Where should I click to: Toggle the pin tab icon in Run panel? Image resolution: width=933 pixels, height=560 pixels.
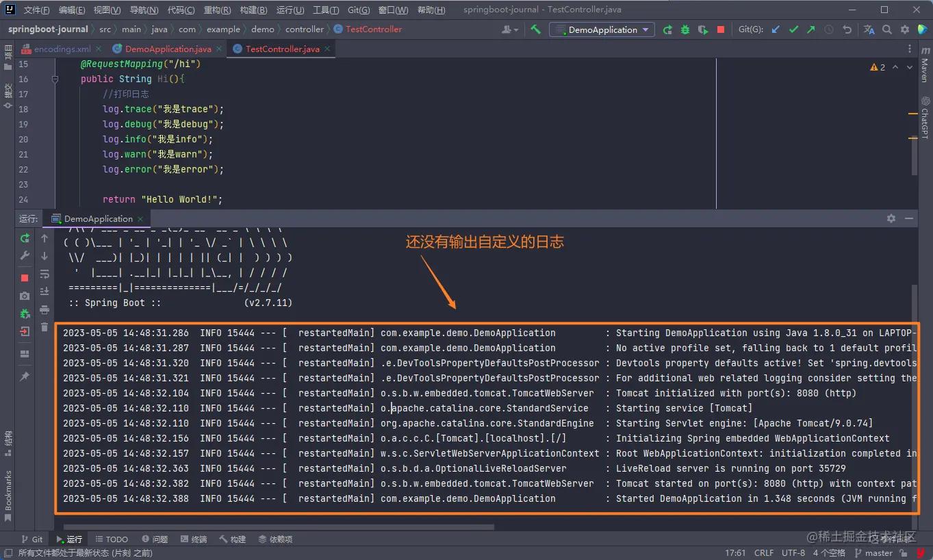[25, 377]
